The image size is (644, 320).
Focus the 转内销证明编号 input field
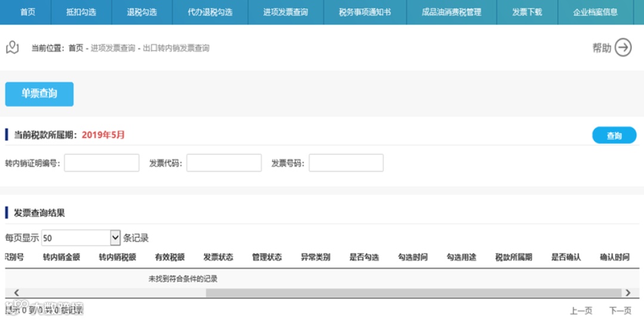[101, 163]
